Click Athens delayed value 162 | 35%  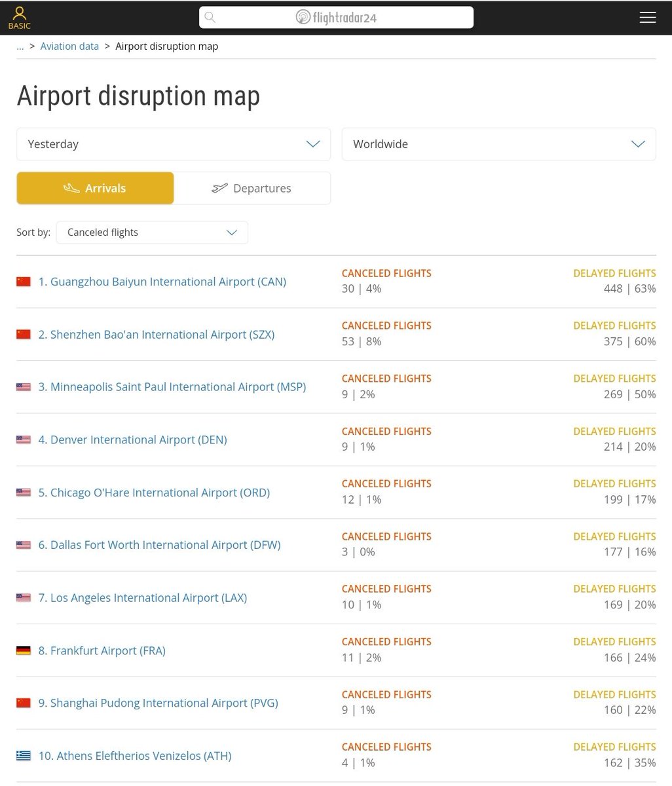pos(629,763)
